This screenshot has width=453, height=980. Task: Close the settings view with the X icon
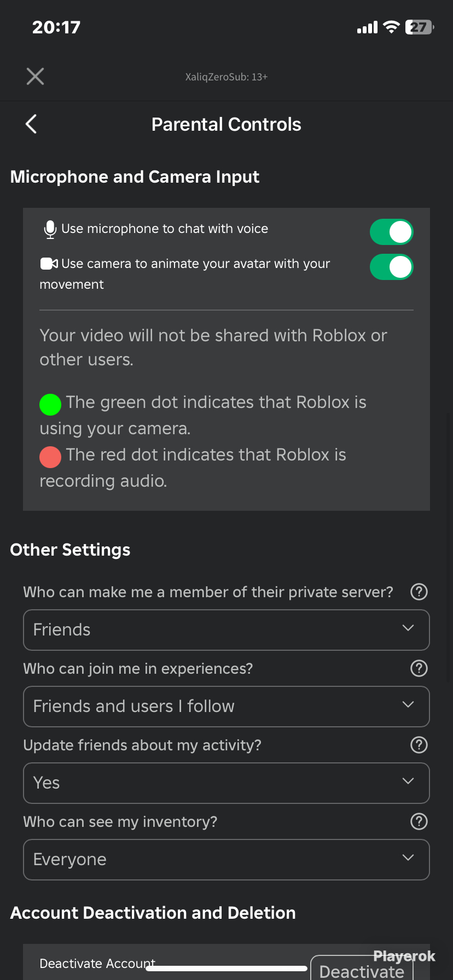[35, 77]
